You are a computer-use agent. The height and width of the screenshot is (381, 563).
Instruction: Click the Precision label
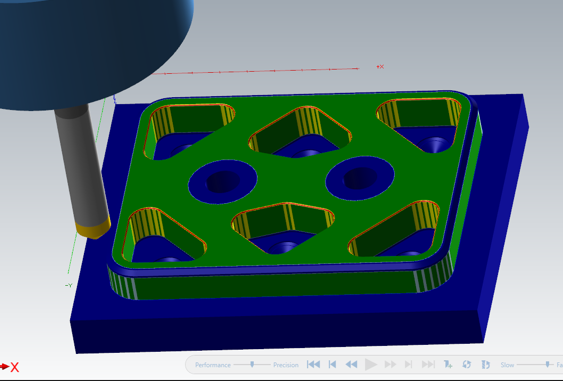point(286,365)
